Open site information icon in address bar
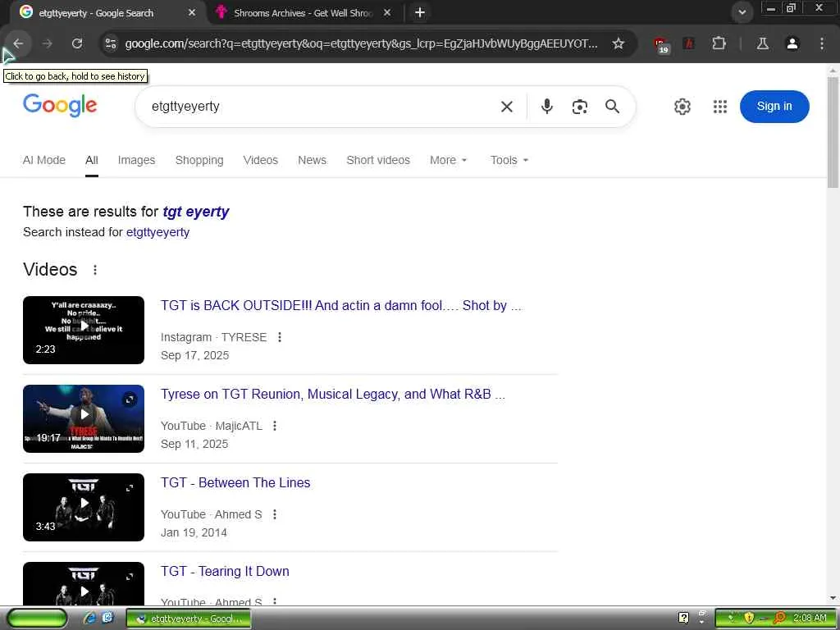Image resolution: width=840 pixels, height=630 pixels. click(x=111, y=43)
